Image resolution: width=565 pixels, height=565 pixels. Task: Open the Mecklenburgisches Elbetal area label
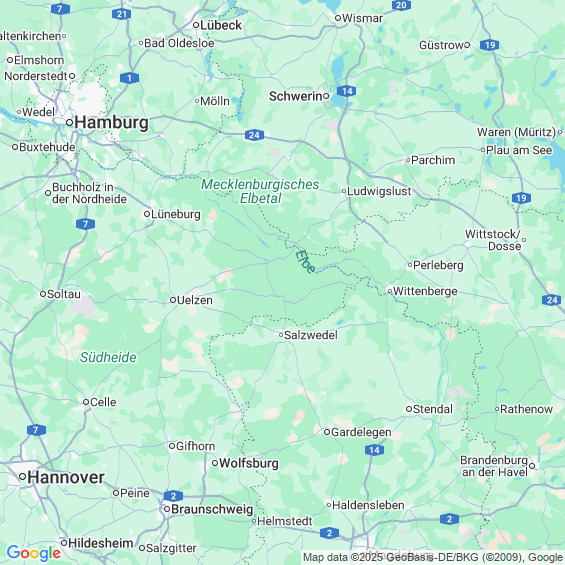[x=260, y=191]
